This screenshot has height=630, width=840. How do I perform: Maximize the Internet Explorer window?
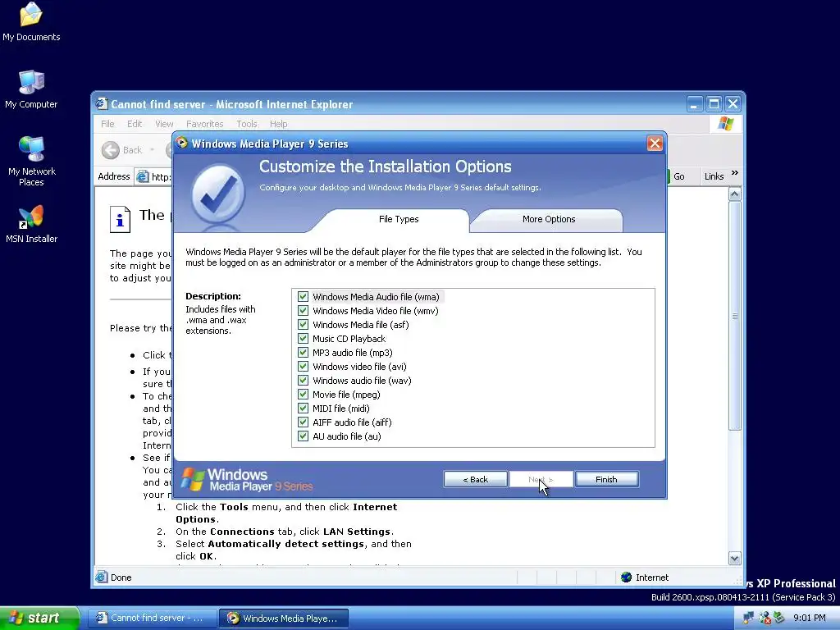pyautogui.click(x=714, y=104)
